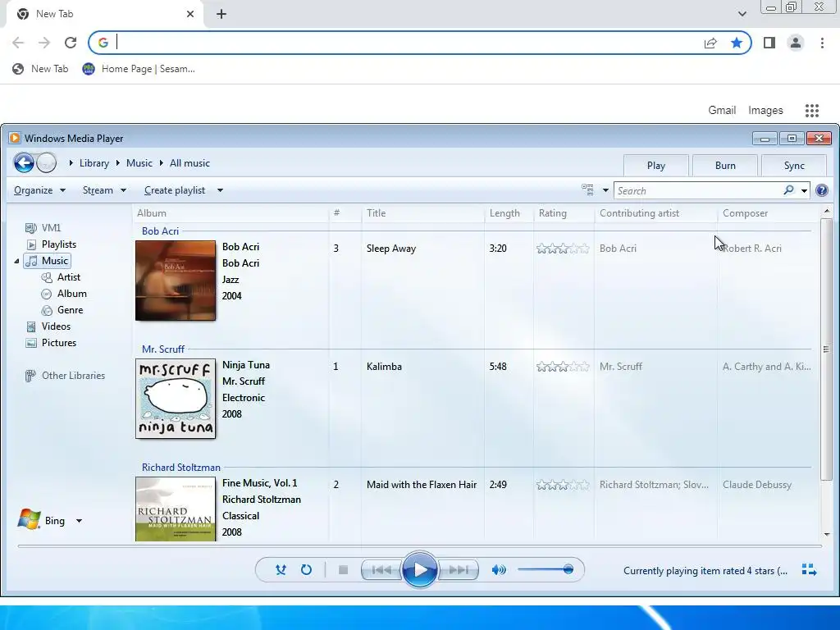Set Kalimba star rating
Screen dimensions: 840x630
pyautogui.click(x=563, y=367)
